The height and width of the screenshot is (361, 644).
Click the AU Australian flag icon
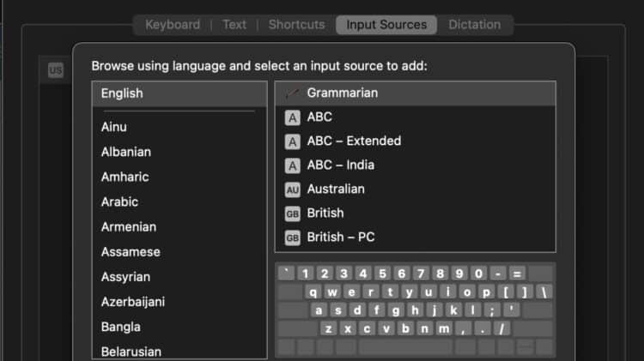point(292,190)
